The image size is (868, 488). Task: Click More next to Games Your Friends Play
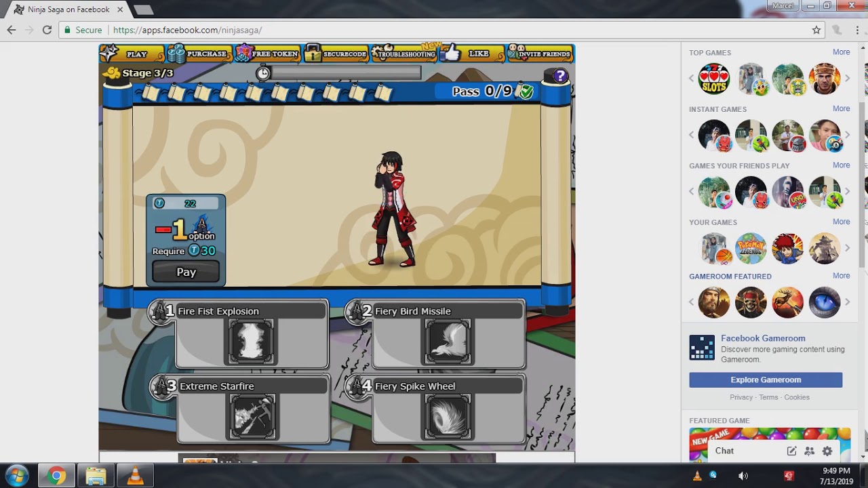(x=841, y=165)
